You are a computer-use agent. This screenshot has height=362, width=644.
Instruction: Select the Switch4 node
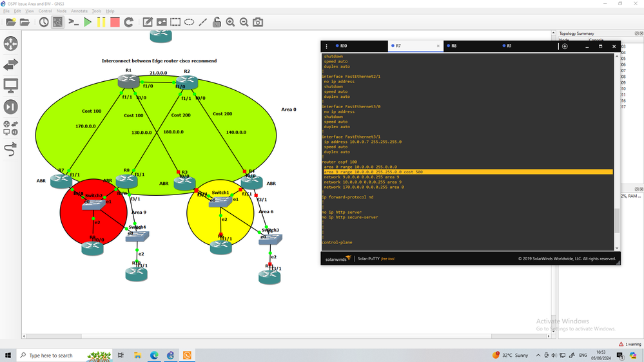[137, 236]
